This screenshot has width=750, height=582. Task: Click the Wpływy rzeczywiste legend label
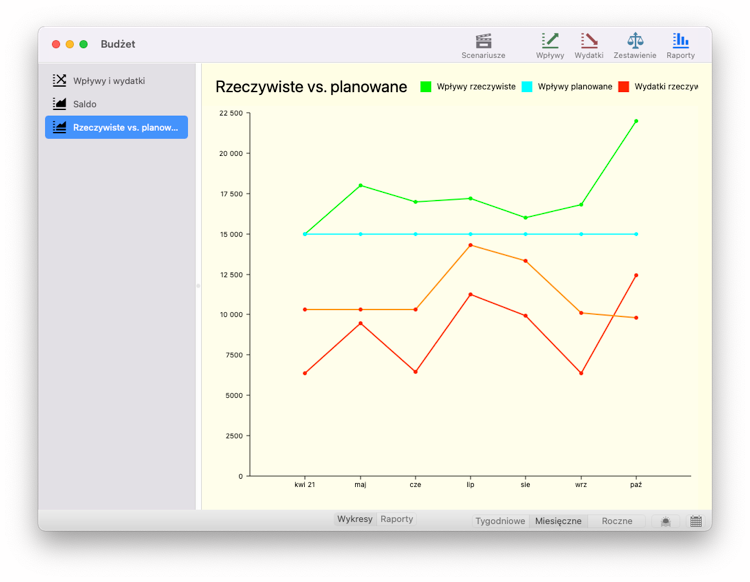[476, 87]
